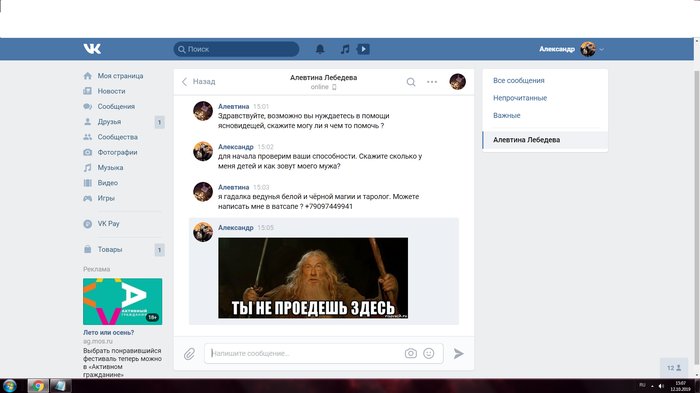Select Все сообщения filter
This screenshot has width=700, height=393.
pos(519,80)
